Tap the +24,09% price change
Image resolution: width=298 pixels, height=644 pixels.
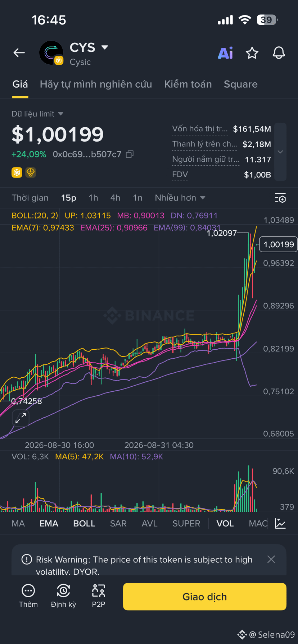pos(29,155)
